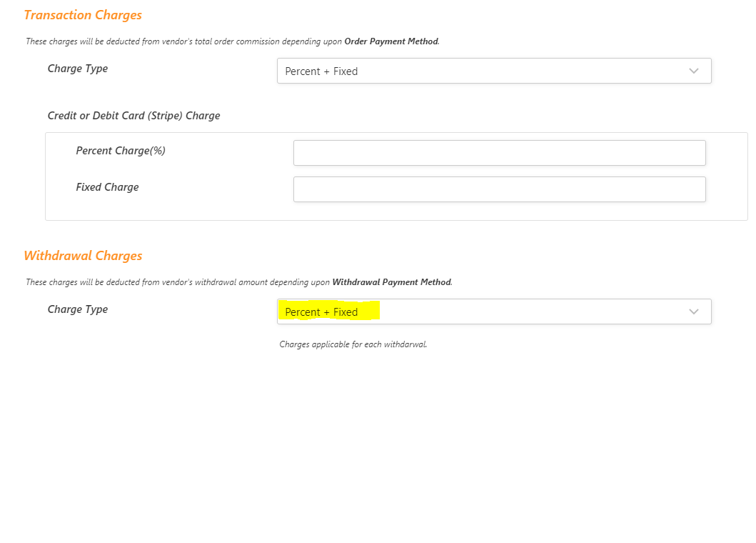Focus the Percent Charge(%) input field
Screen dimensions: 756x543
point(499,153)
